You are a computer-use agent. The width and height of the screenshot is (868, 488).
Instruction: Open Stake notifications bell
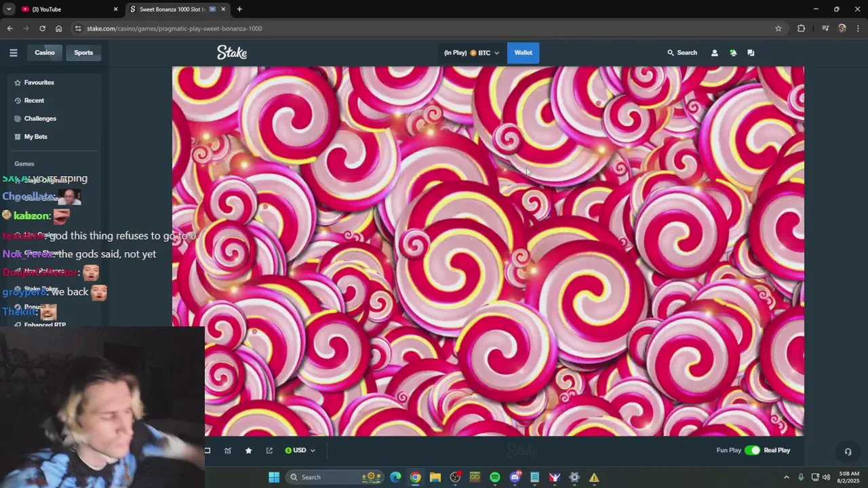click(733, 53)
